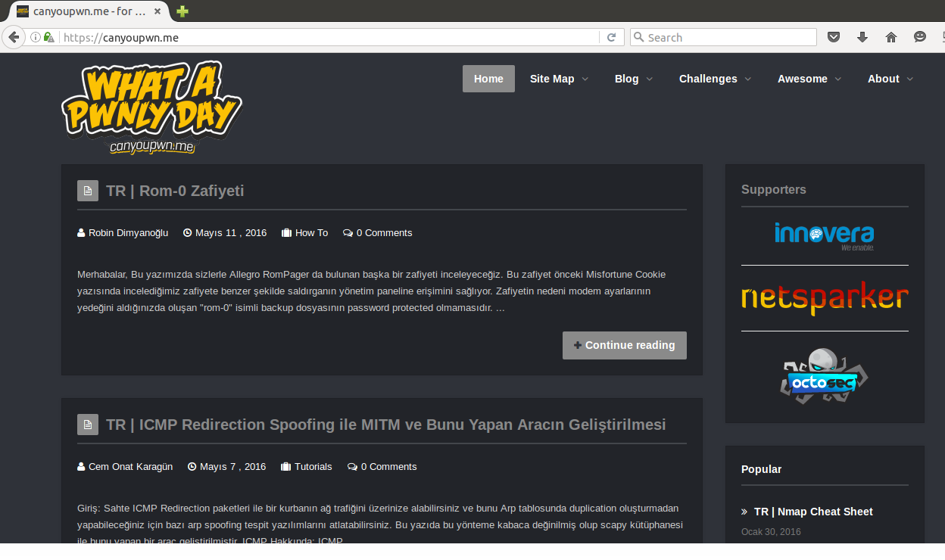This screenshot has width=945, height=560.
Task: Show site information via the info icon
Action: pyautogui.click(x=35, y=37)
